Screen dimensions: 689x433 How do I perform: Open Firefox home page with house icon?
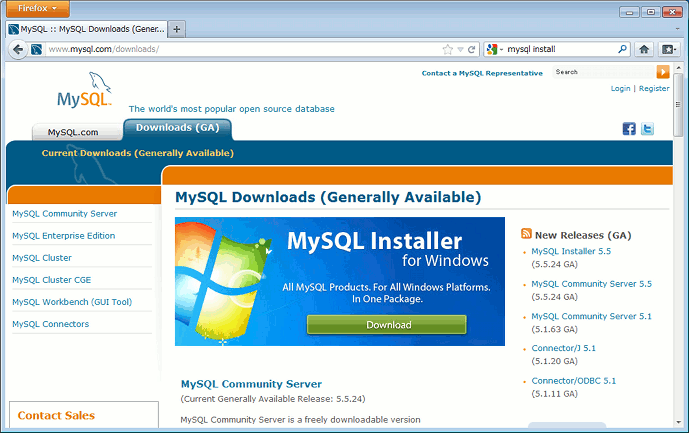[x=644, y=49]
